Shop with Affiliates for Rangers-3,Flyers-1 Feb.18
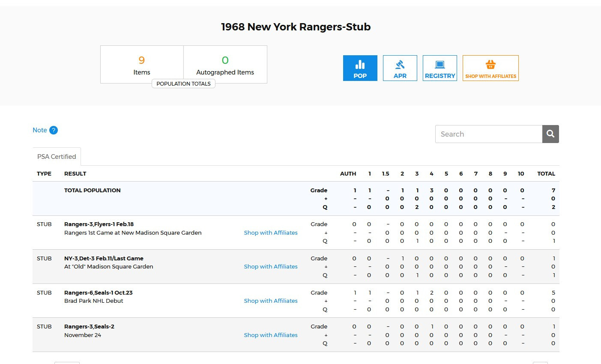 [270, 233]
